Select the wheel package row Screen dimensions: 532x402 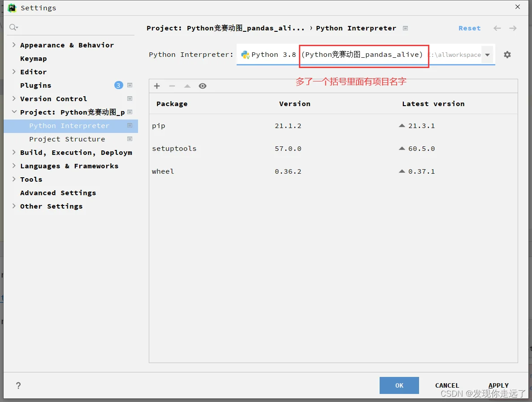(x=333, y=171)
